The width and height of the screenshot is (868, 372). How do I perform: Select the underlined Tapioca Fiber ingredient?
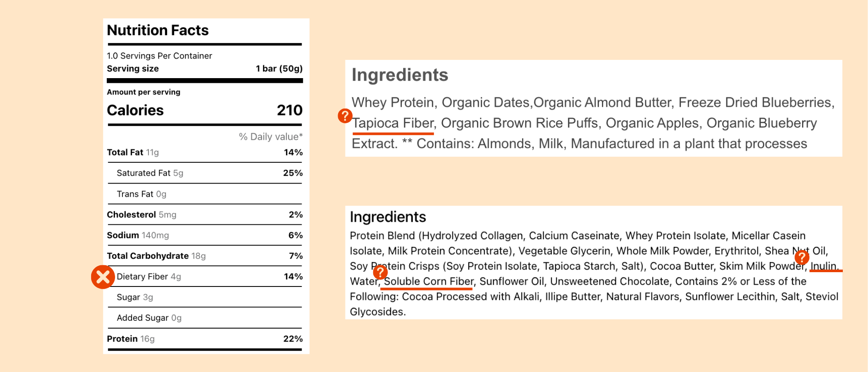point(393,123)
